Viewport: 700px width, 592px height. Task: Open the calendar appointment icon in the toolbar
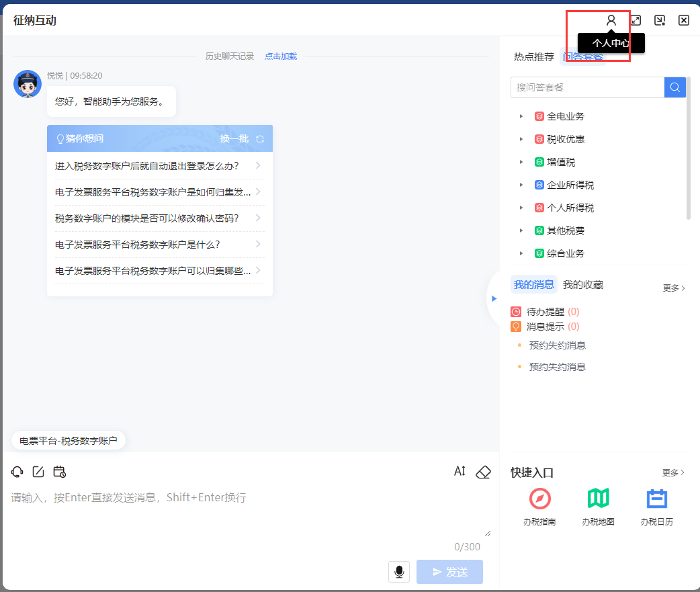pyautogui.click(x=59, y=472)
